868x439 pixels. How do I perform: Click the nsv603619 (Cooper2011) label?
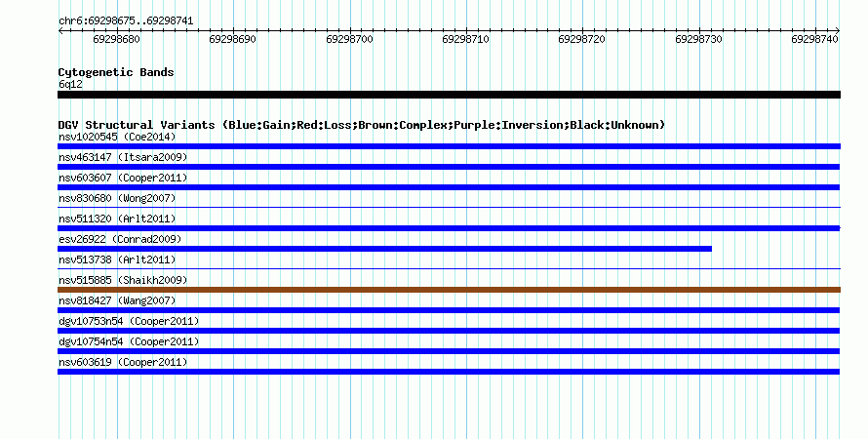click(123, 362)
